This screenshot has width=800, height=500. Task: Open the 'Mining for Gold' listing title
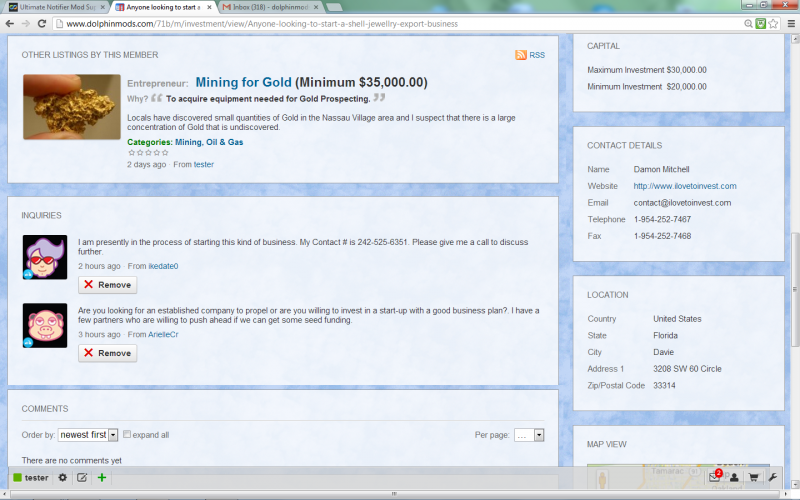[243, 82]
